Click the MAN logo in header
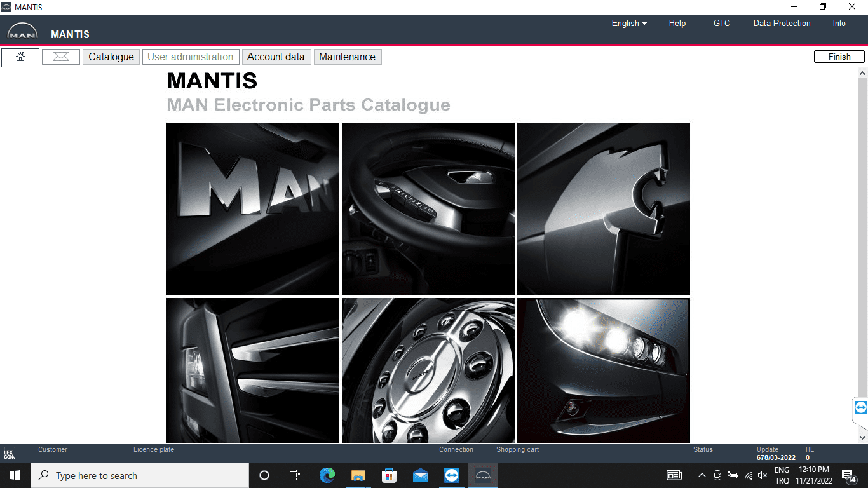The height and width of the screenshot is (488, 868). point(22,33)
